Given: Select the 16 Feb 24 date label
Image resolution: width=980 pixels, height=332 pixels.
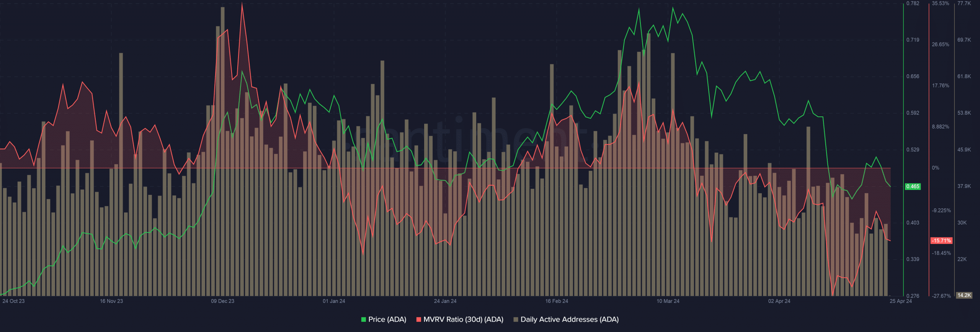Looking at the screenshot, I should (x=557, y=301).
